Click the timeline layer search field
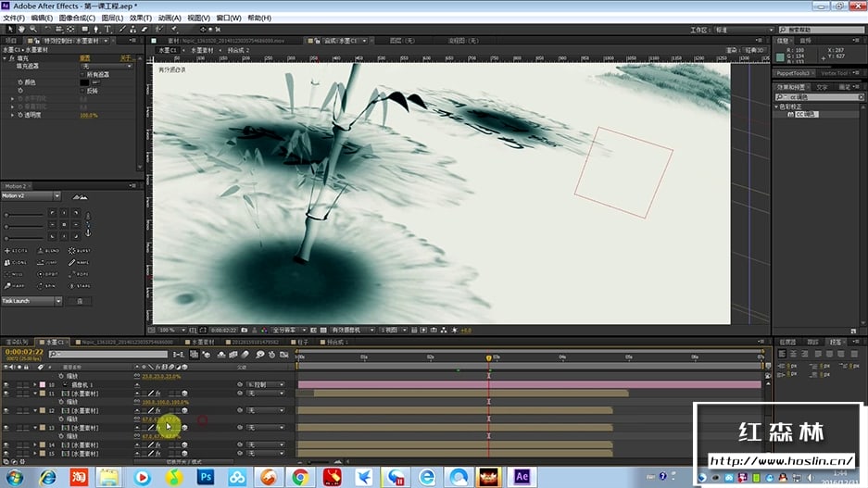 coord(108,354)
